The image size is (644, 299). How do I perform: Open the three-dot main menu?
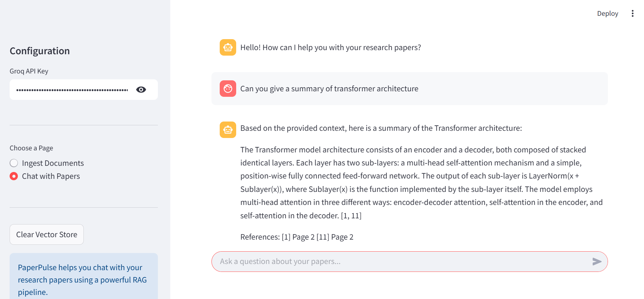pos(632,13)
